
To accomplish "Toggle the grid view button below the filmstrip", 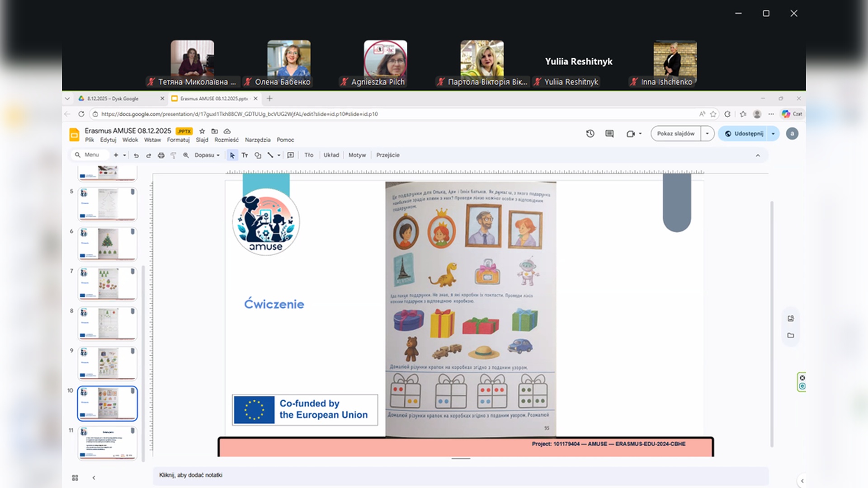I will (x=75, y=478).
